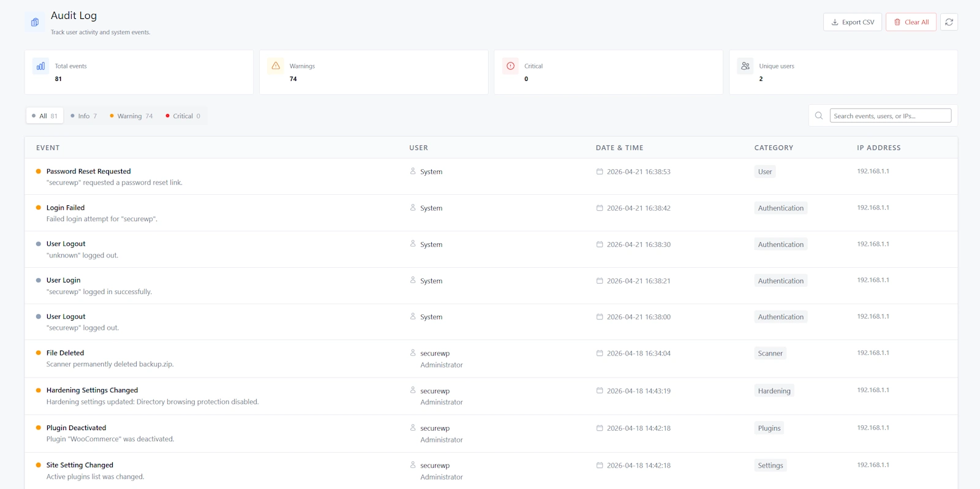Click the Critical alert circle icon
980x489 pixels.
[511, 66]
